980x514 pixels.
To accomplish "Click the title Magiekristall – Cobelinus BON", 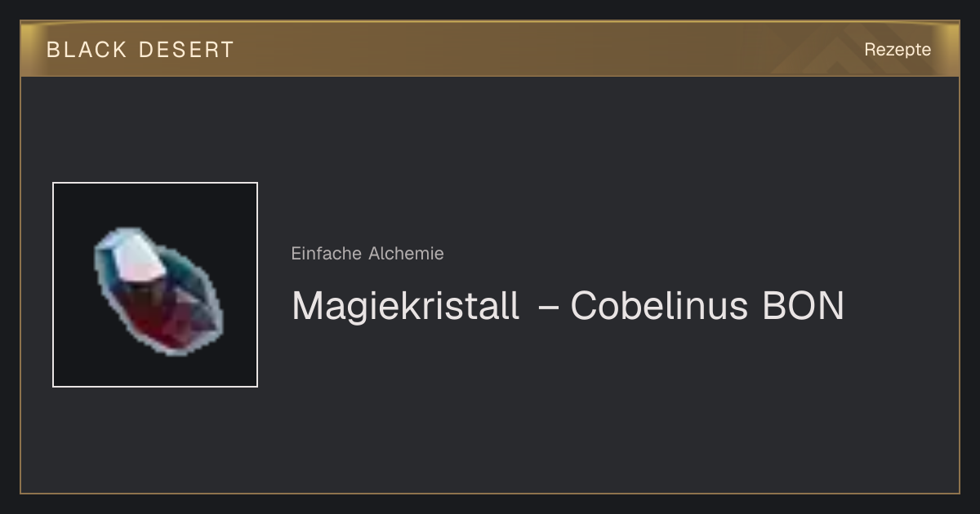I will click(568, 306).
